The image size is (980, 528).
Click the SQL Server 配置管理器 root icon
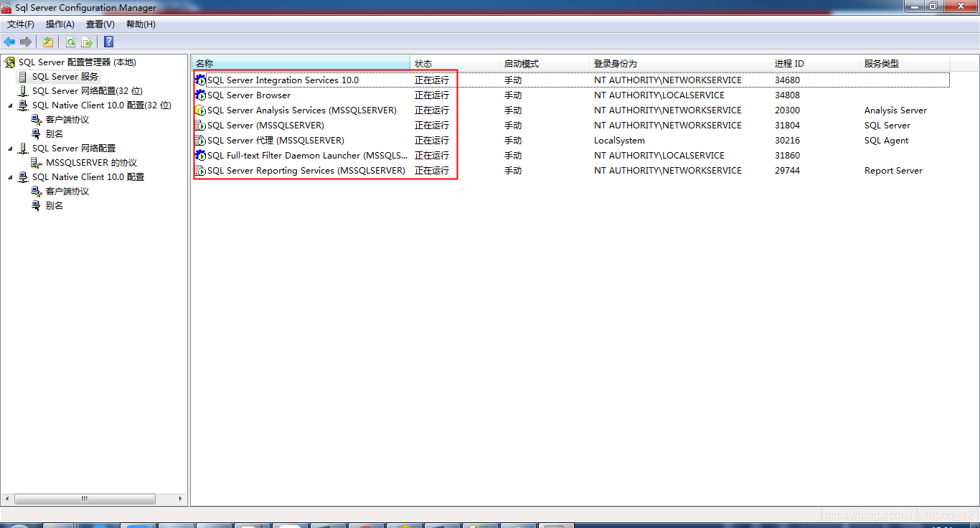pos(10,62)
